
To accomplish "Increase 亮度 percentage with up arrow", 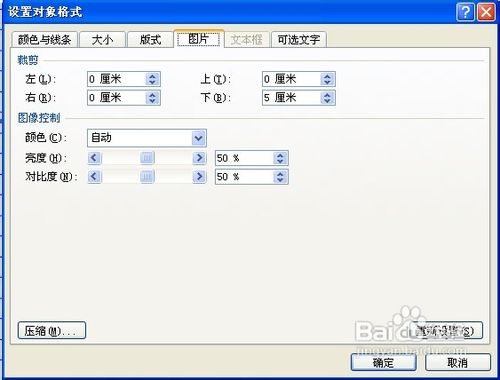I will (280, 155).
